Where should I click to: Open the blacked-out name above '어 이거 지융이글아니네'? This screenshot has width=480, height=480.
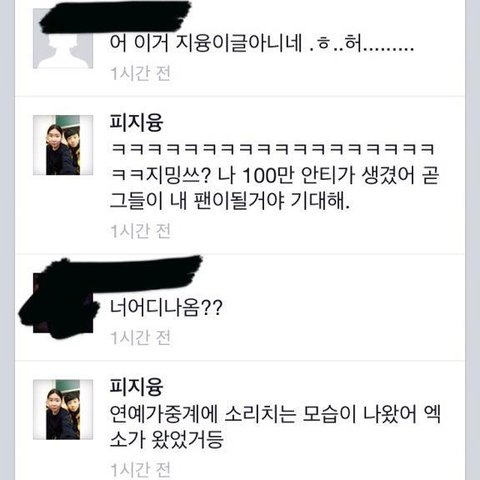(x=115, y=16)
